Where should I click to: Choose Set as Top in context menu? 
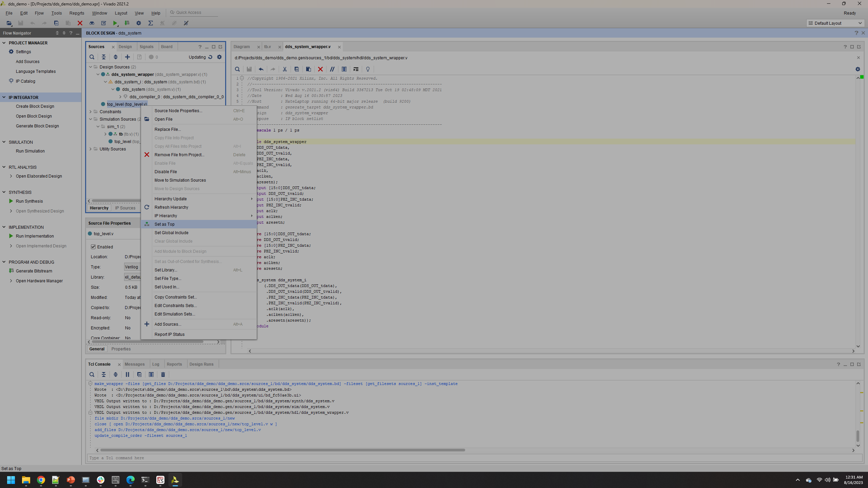[199, 224]
